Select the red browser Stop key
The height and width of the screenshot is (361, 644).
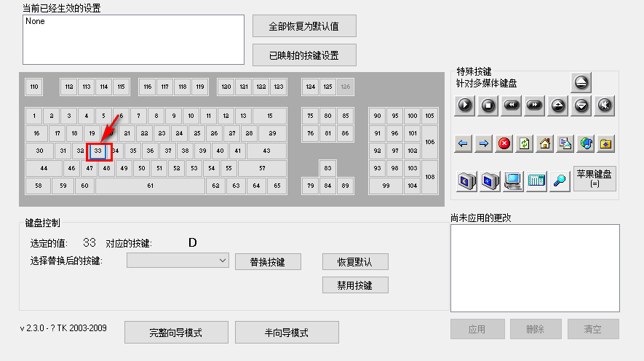pos(504,143)
